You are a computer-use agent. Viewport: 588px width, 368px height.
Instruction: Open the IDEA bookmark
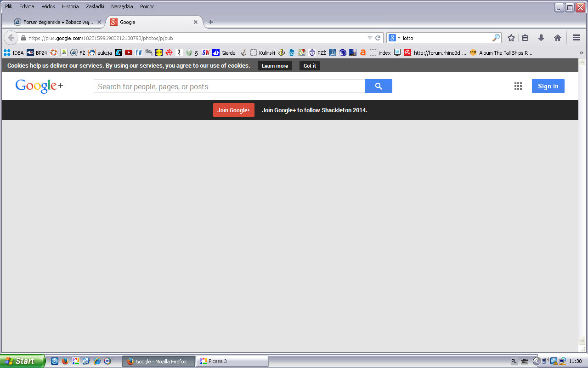(x=13, y=52)
